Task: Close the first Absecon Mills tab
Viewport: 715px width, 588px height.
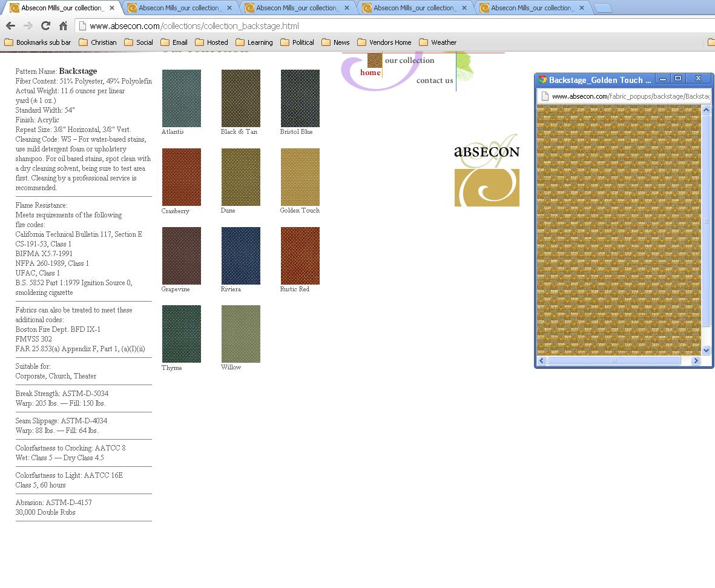Action: pos(112,8)
